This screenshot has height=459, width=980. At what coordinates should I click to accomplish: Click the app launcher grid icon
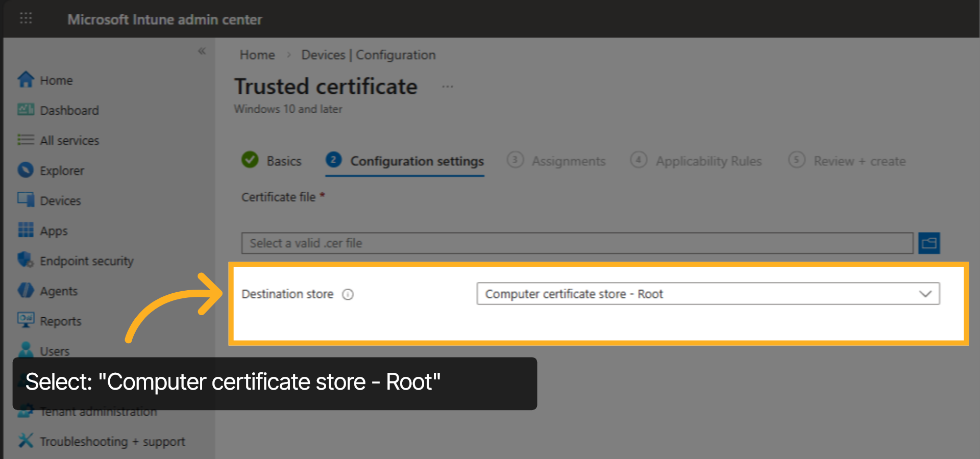(26, 18)
